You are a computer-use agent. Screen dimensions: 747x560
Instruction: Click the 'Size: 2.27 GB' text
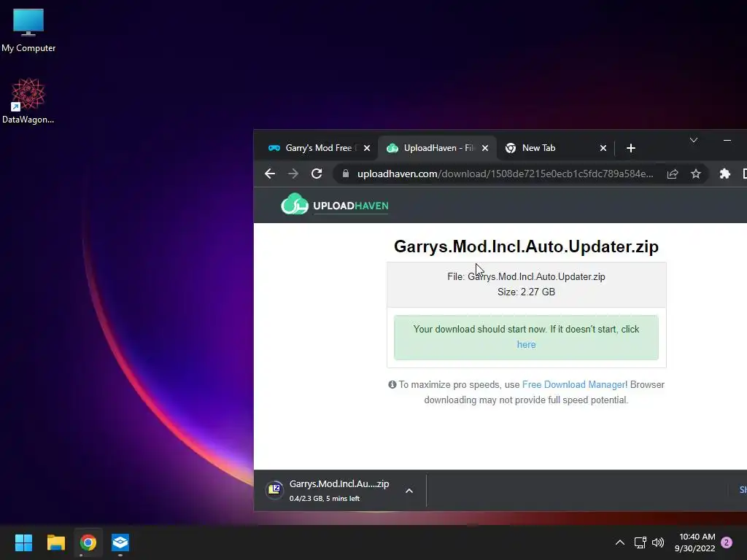click(x=527, y=292)
